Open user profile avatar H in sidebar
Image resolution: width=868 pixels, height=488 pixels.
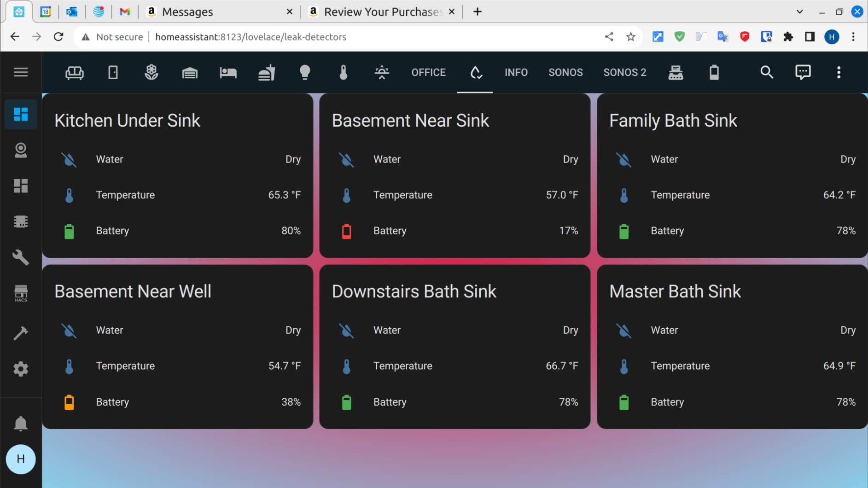21,459
